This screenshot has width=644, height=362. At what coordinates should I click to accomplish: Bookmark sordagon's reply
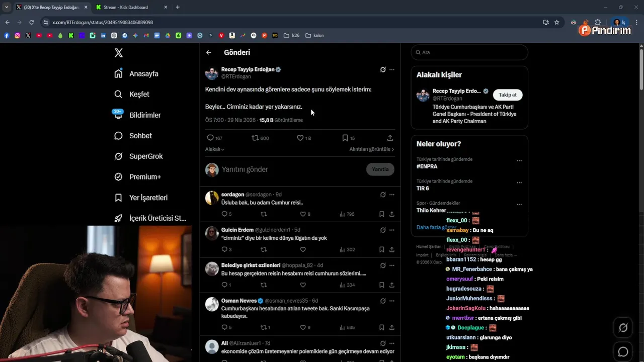[x=381, y=214]
